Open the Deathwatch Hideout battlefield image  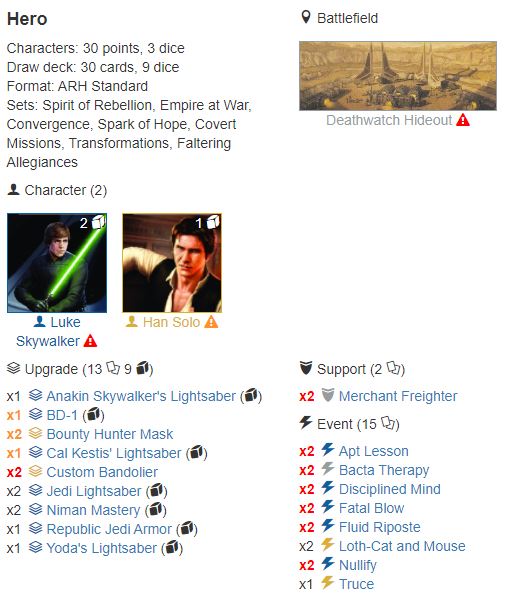[398, 76]
